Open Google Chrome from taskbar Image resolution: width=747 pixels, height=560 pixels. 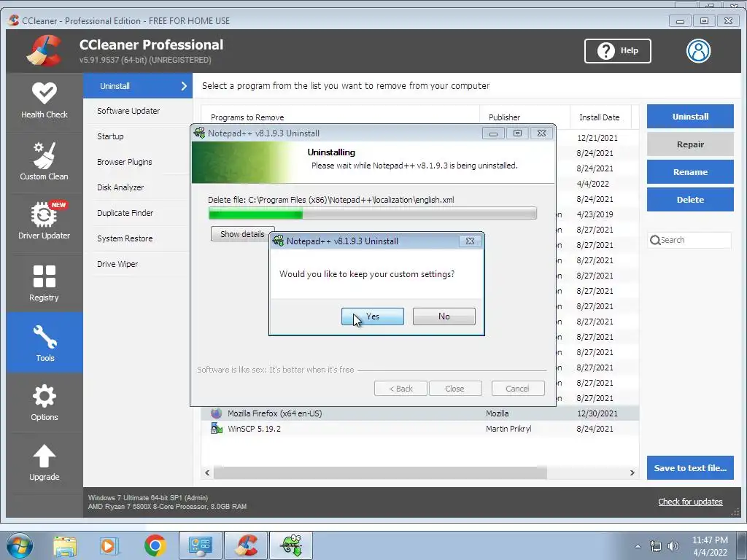pos(155,545)
